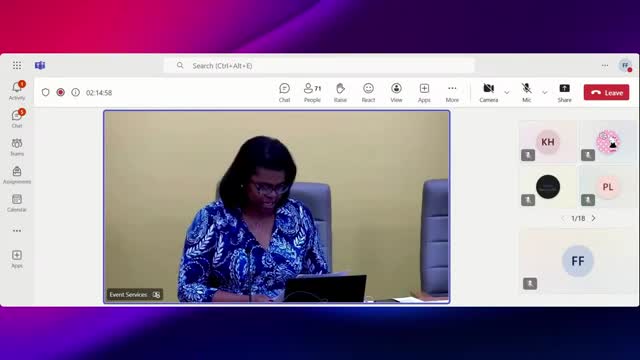Click the recording indicator icon

tap(60, 92)
